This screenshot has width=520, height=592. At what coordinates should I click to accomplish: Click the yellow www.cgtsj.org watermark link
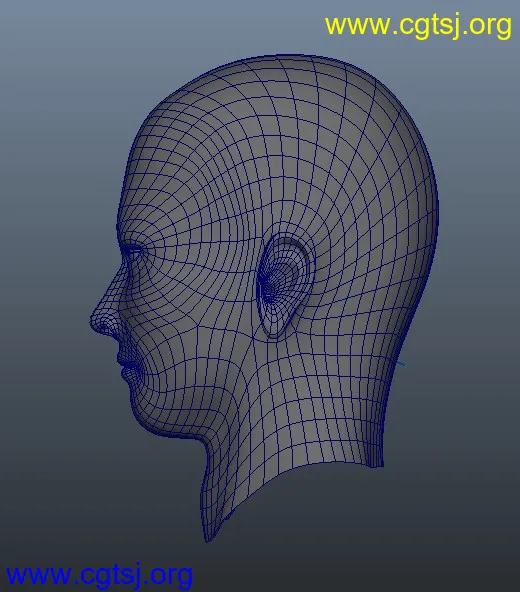point(418,26)
